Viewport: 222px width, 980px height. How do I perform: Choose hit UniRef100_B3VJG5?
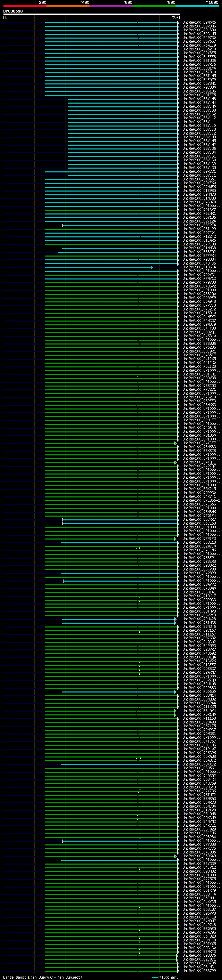[199, 168]
